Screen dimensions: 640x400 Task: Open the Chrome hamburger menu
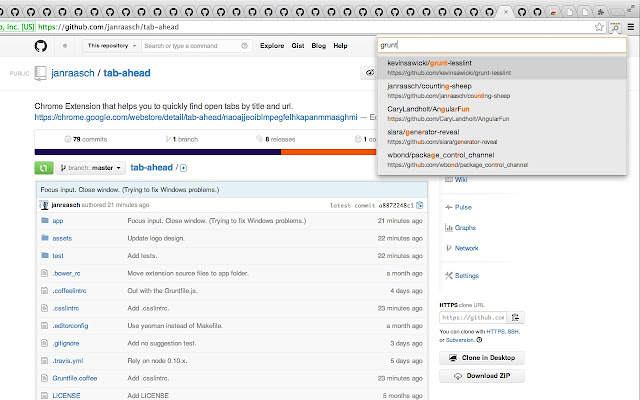click(631, 27)
